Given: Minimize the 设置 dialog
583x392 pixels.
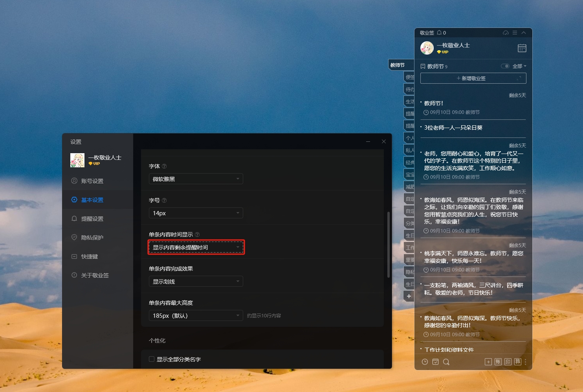Looking at the screenshot, I should pos(368,141).
